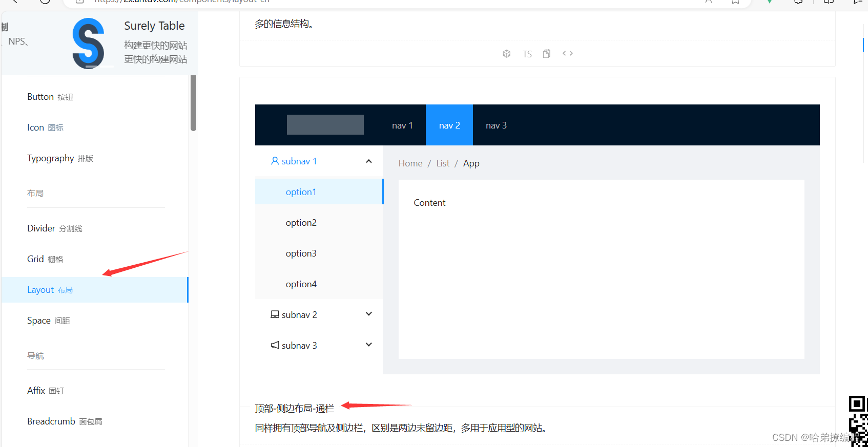Open the Layout 布局 docs page

95,290
